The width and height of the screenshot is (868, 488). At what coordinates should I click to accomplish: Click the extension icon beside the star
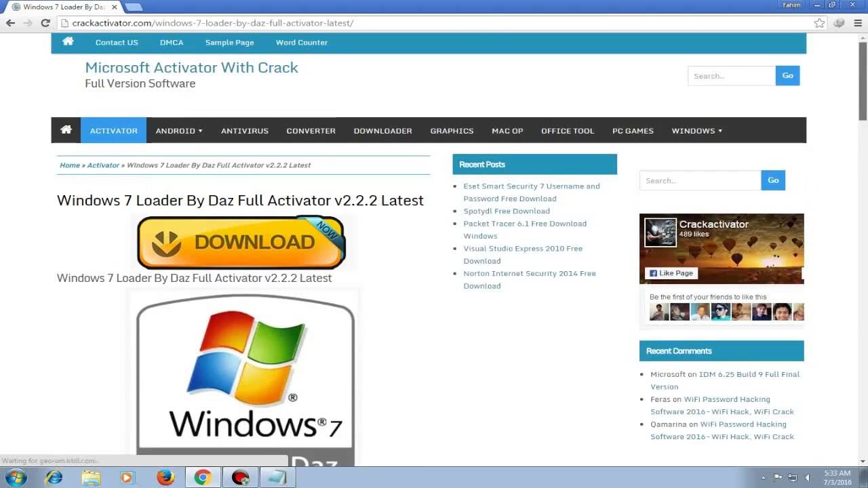[839, 23]
